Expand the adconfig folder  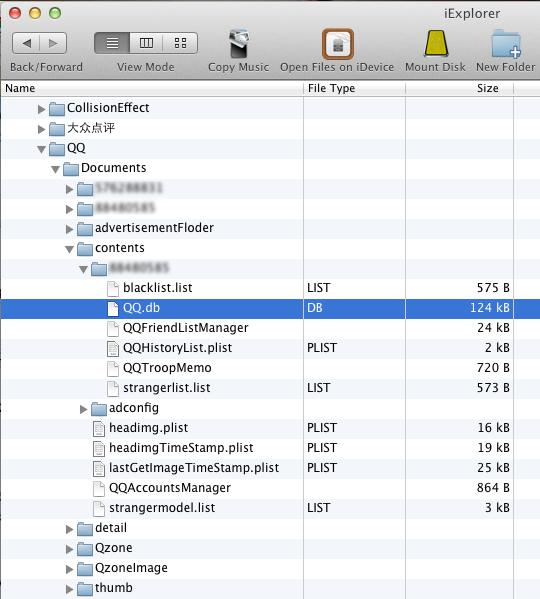click(84, 410)
